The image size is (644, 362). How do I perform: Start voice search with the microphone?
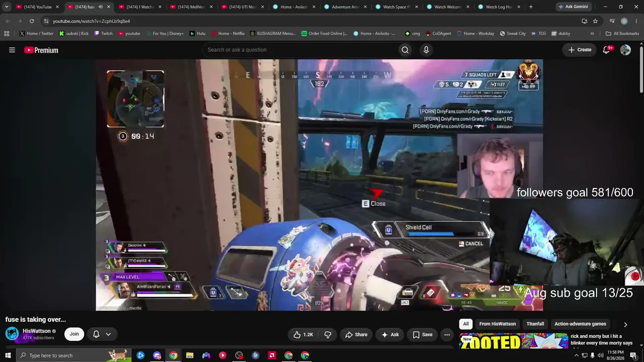426,50
